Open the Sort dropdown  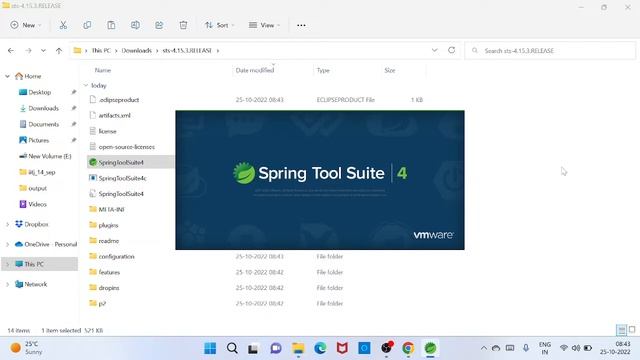220,25
